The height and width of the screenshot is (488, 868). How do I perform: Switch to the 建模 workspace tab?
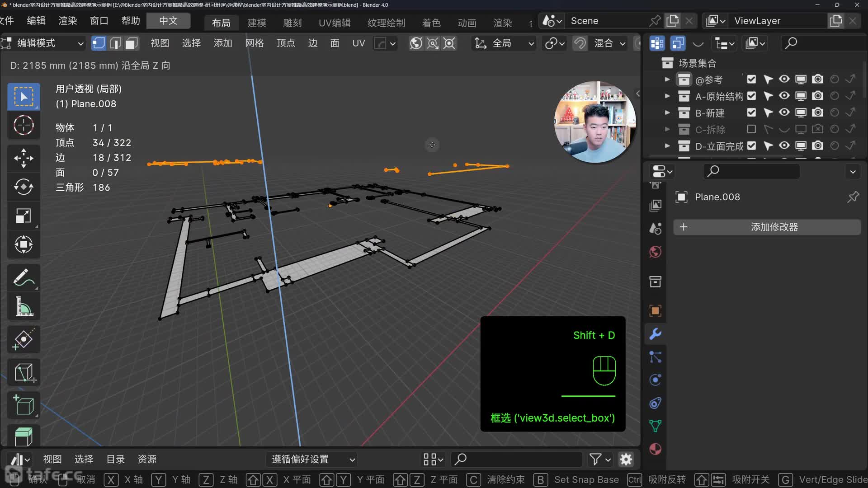pos(257,23)
